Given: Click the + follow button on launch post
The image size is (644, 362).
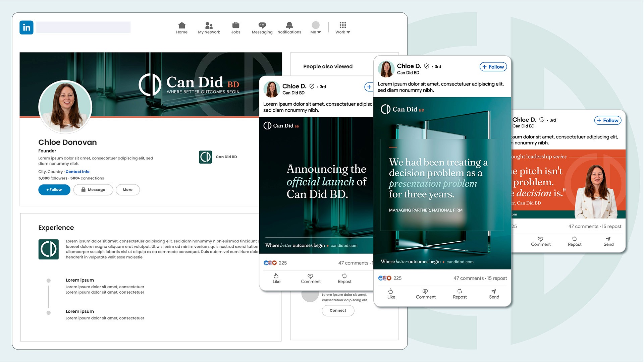Looking at the screenshot, I should tap(369, 87).
